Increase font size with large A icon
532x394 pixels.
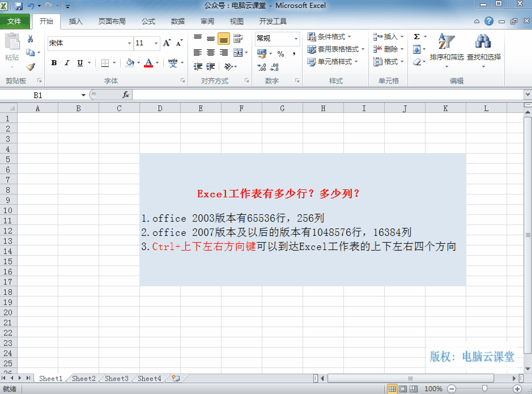coord(167,43)
